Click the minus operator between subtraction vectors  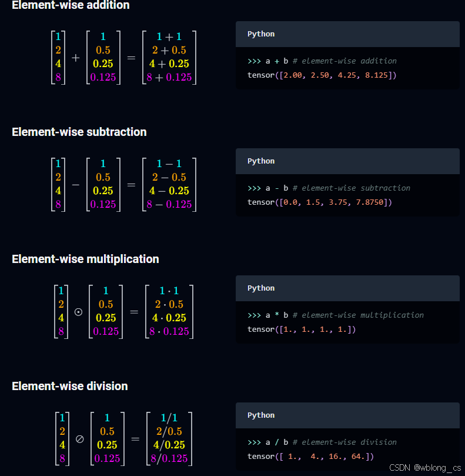coord(75,185)
